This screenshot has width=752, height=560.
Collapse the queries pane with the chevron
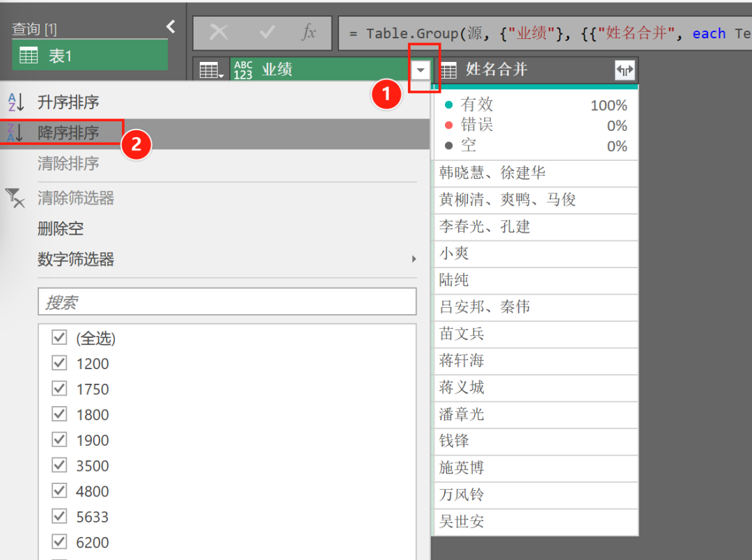tap(171, 27)
